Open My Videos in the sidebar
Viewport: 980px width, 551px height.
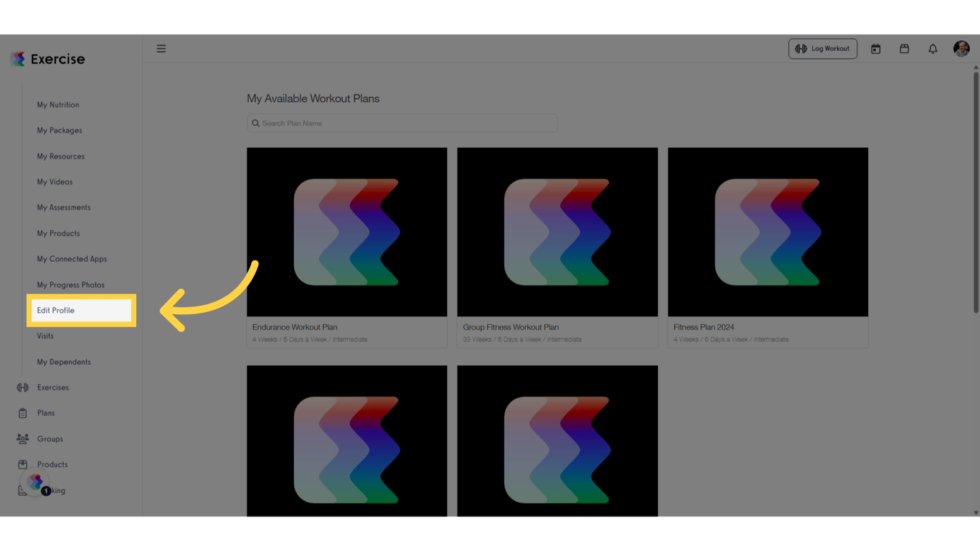point(55,182)
